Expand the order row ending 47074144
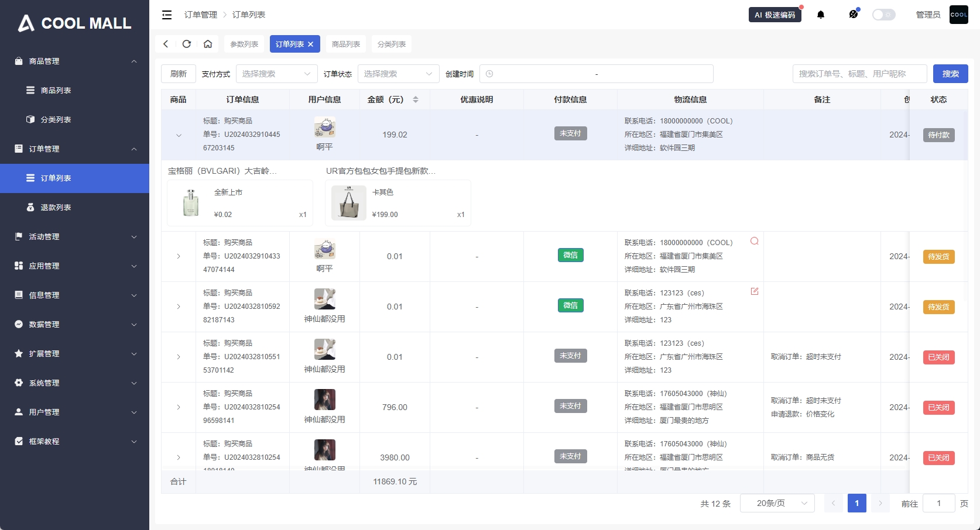This screenshot has height=530, width=980. click(179, 256)
